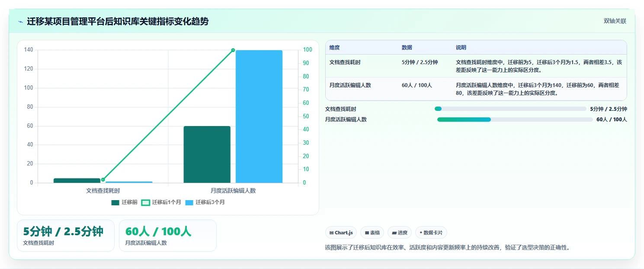The image size is (644, 269).
Task: Click the 60人 / 100人 data card
Action: point(168,236)
